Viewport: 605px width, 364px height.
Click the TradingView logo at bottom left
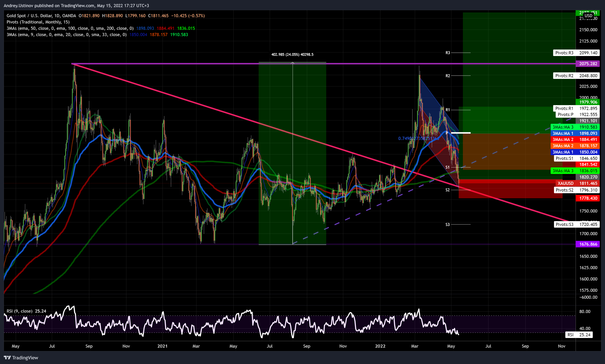(x=21, y=358)
